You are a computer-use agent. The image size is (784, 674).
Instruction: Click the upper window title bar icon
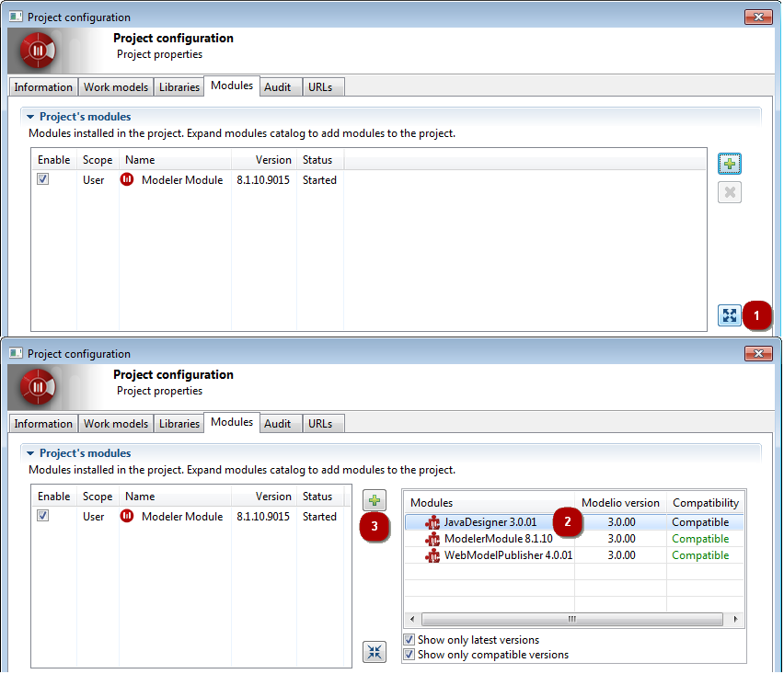coord(16,17)
